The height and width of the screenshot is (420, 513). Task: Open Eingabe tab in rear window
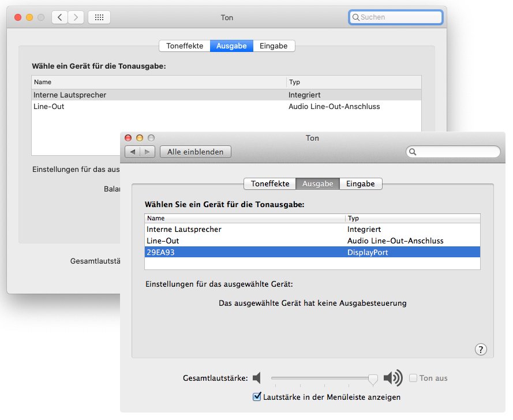274,46
